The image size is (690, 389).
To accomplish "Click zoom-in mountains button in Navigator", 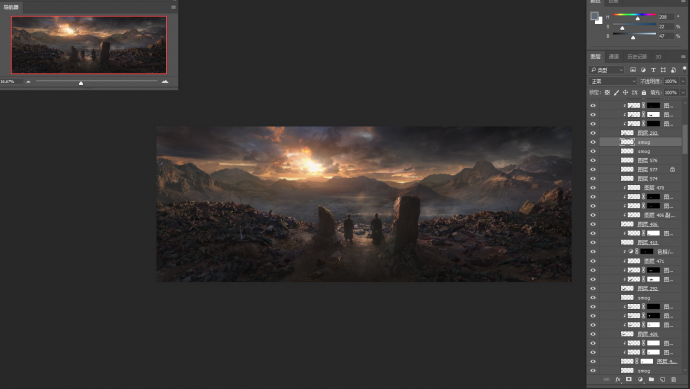I will tap(165, 81).
